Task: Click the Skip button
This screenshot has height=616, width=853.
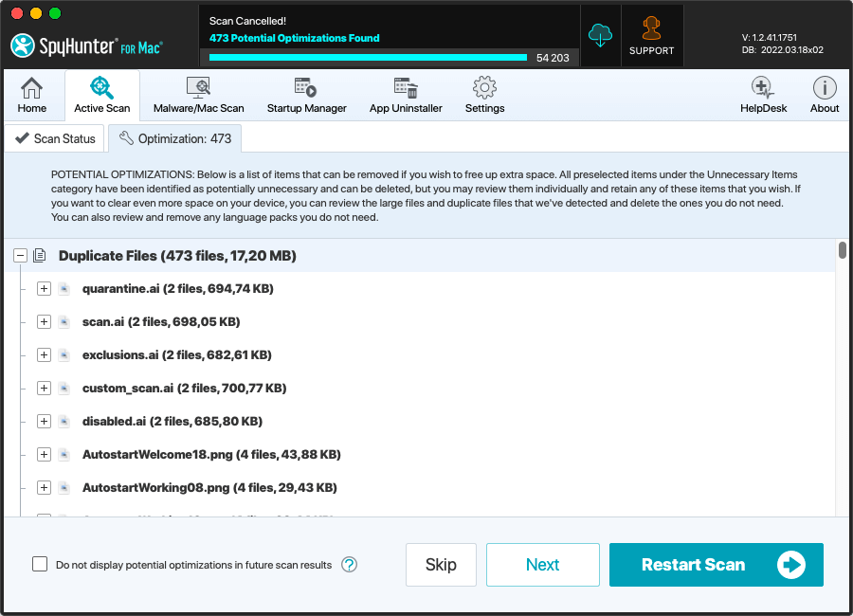Action: point(441,565)
